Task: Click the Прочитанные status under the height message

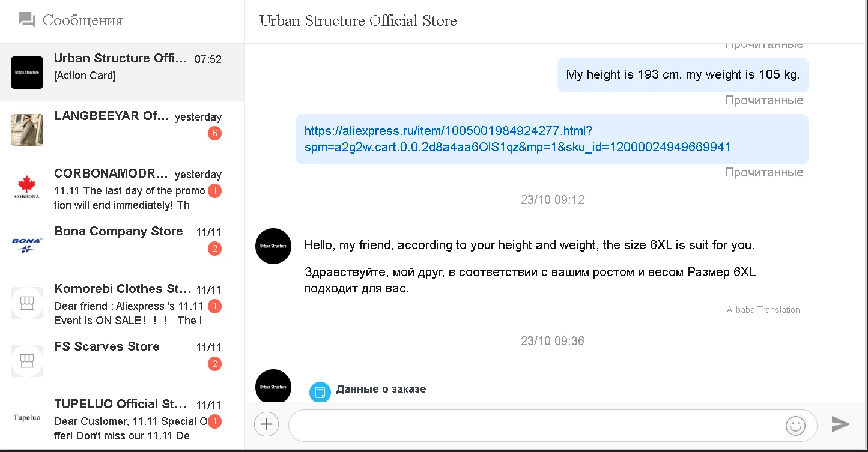Action: [764, 100]
